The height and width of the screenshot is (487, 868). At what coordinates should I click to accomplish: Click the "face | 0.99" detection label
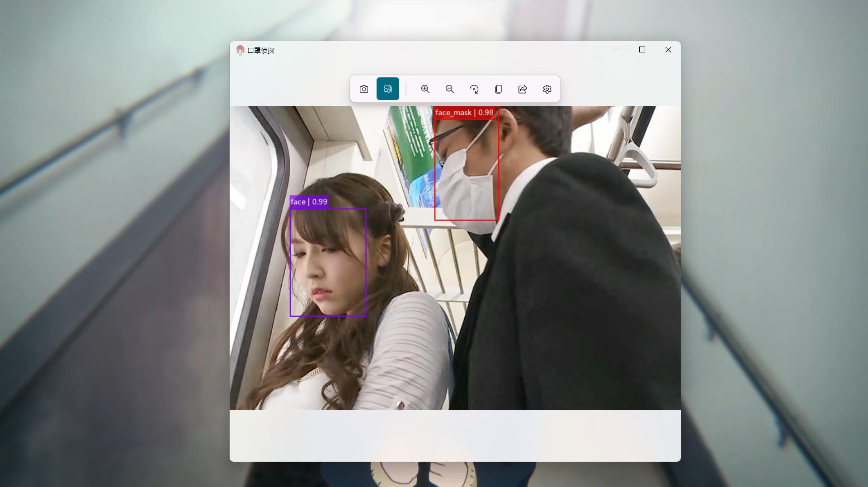[309, 202]
